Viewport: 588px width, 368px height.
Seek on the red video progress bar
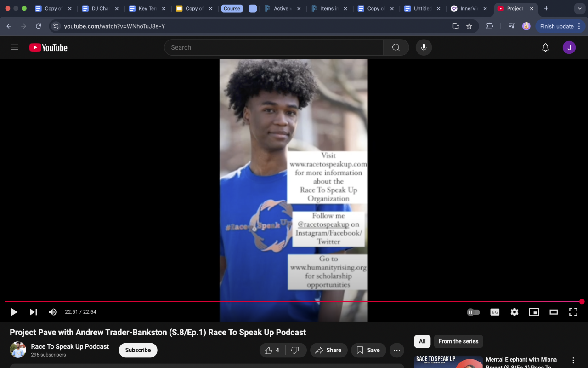[294, 302]
